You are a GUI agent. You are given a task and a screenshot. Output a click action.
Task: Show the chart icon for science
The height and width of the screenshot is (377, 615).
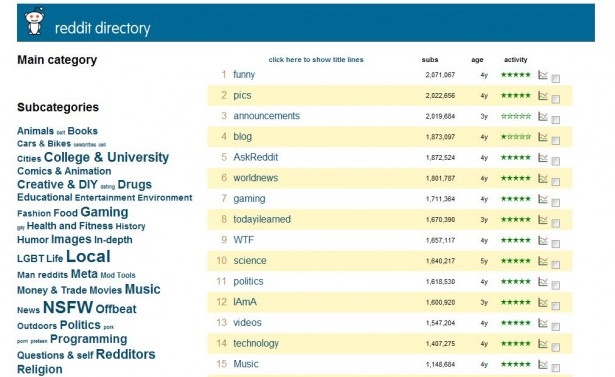pyautogui.click(x=543, y=261)
